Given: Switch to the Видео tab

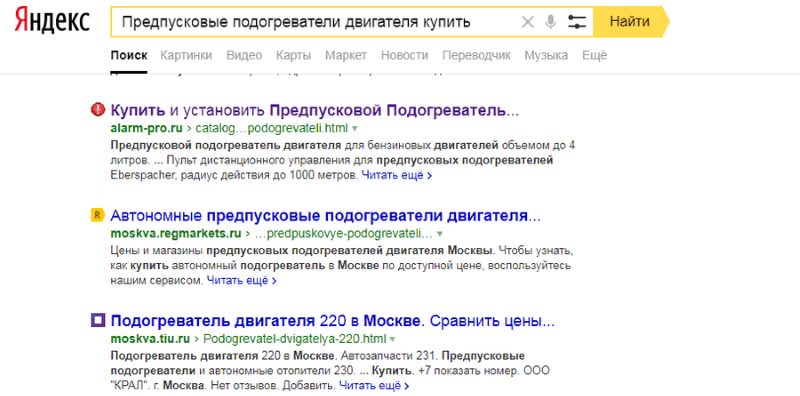Looking at the screenshot, I should tap(244, 56).
